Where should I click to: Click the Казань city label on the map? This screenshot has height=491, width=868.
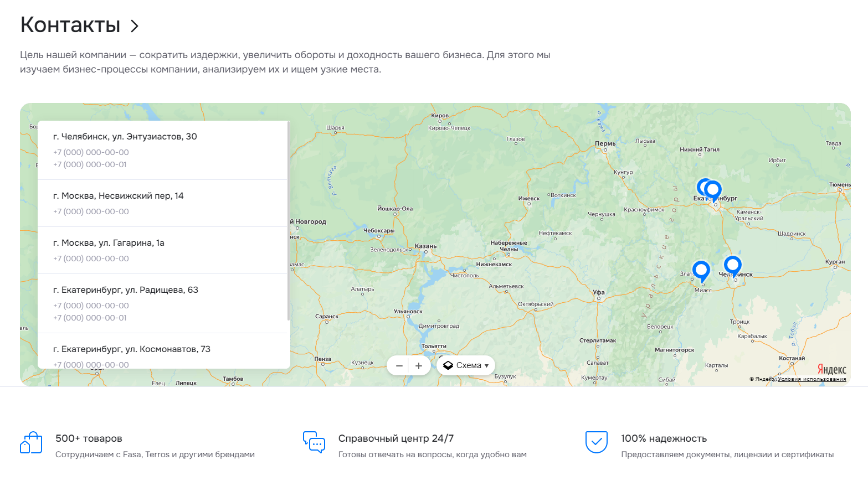click(425, 246)
